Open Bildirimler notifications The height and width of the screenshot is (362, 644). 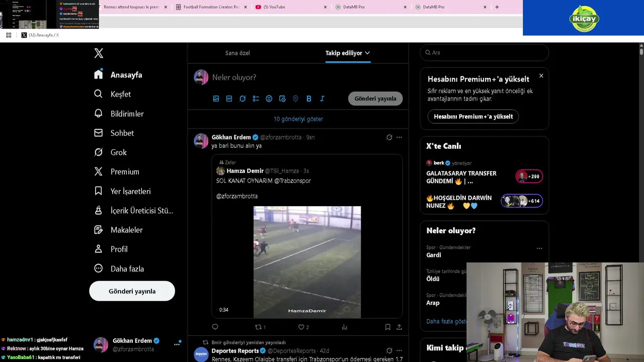pyautogui.click(x=119, y=114)
